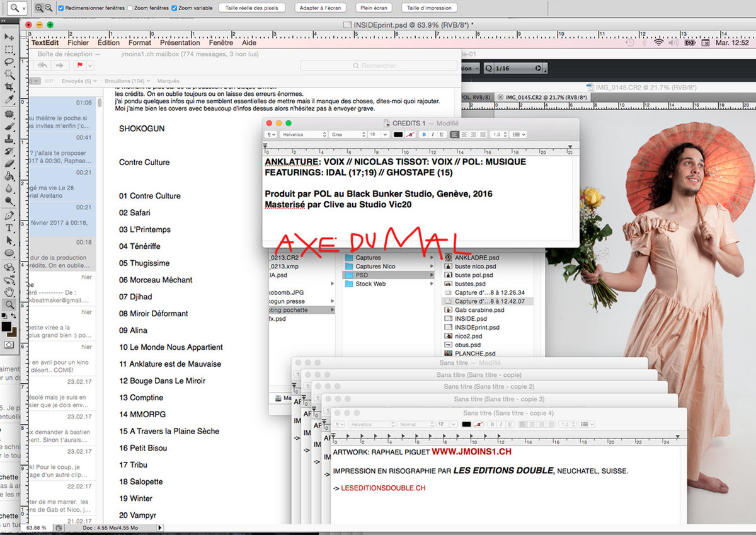Disable the Zoom variable checkbox
The height and width of the screenshot is (535, 756).
(174, 8)
